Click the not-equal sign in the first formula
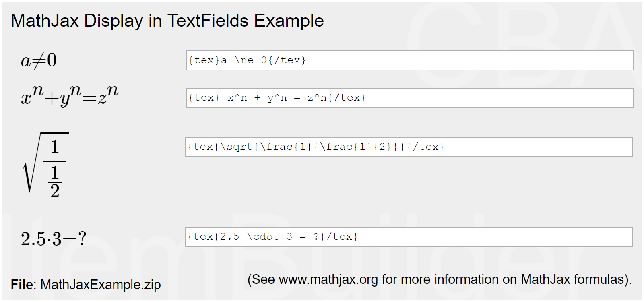 (x=39, y=61)
